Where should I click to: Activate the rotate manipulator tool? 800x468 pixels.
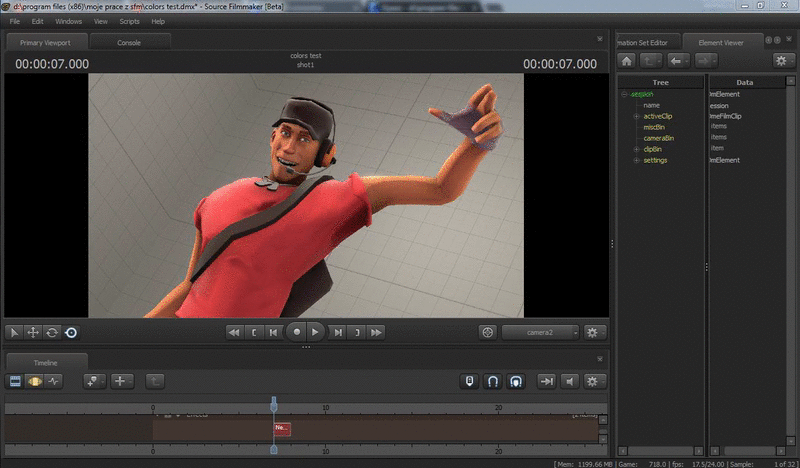51,332
